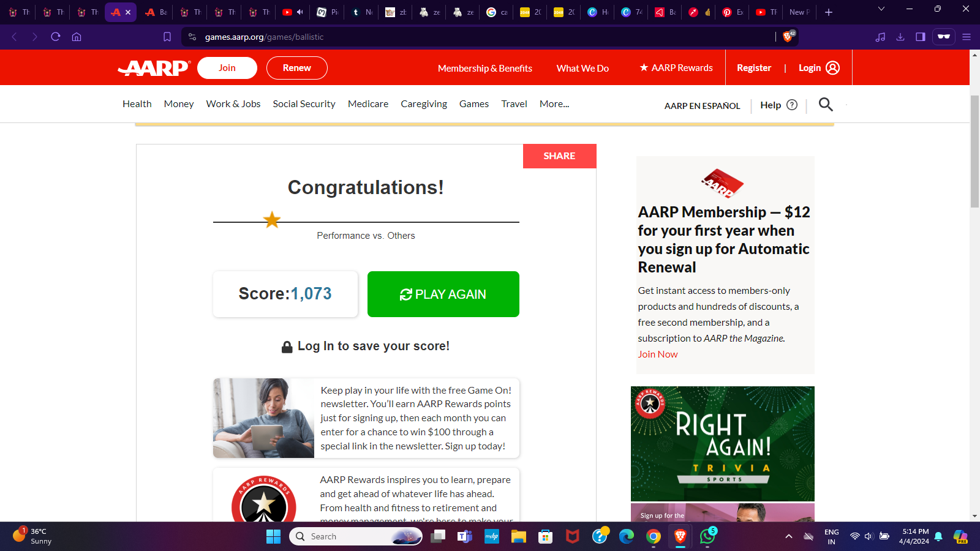
Task: Click the green PLAY AGAIN button
Action: click(443, 294)
